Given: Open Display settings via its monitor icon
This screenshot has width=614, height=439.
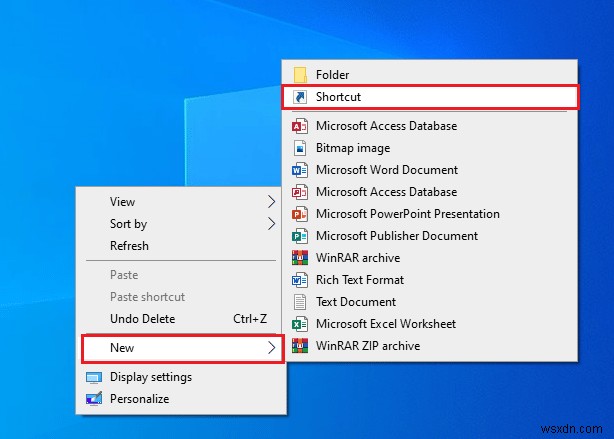Looking at the screenshot, I should pos(94,377).
